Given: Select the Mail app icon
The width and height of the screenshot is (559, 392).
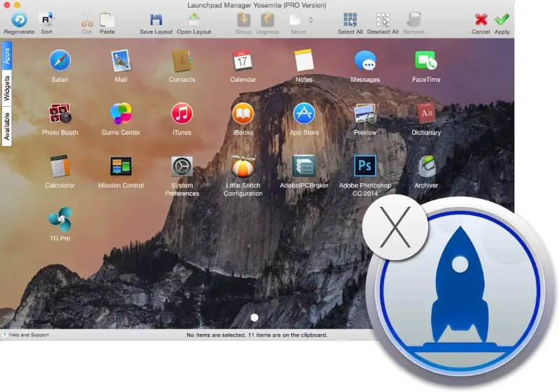Looking at the screenshot, I should tap(121, 61).
